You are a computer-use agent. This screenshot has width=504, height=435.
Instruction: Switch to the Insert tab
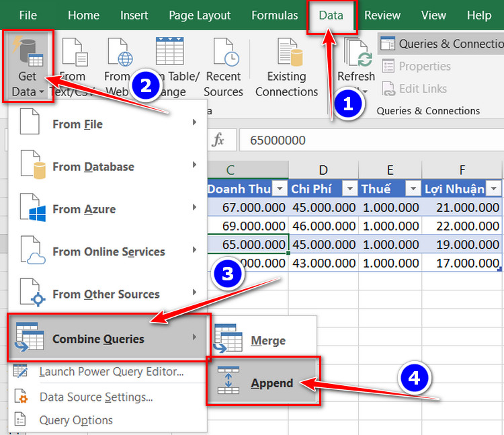[x=134, y=15]
